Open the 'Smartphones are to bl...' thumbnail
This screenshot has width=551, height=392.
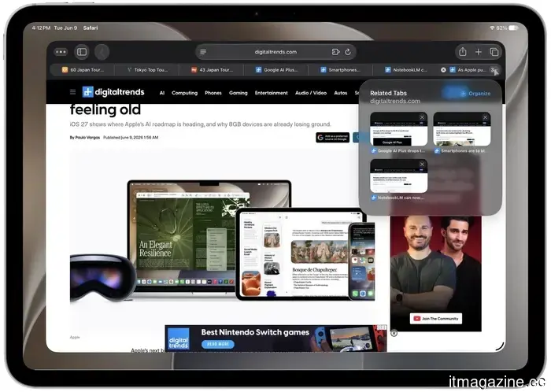[462, 129]
